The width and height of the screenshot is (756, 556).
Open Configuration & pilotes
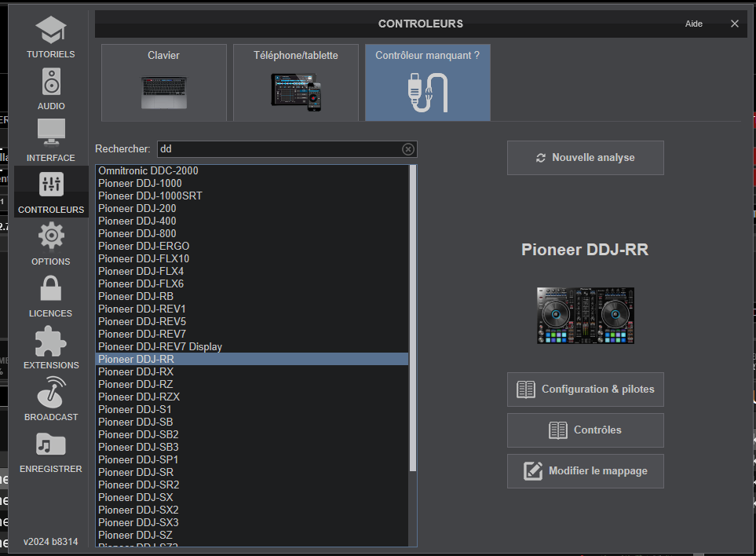(x=586, y=390)
